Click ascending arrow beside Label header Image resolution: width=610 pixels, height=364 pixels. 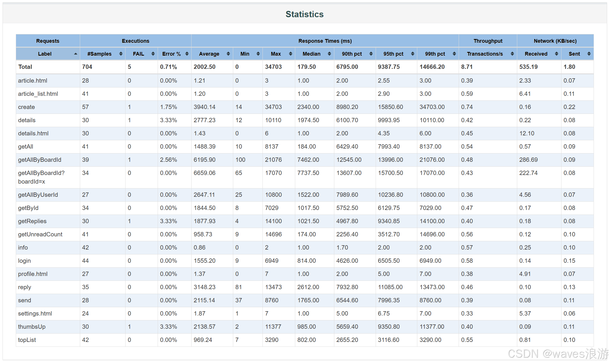coord(76,54)
